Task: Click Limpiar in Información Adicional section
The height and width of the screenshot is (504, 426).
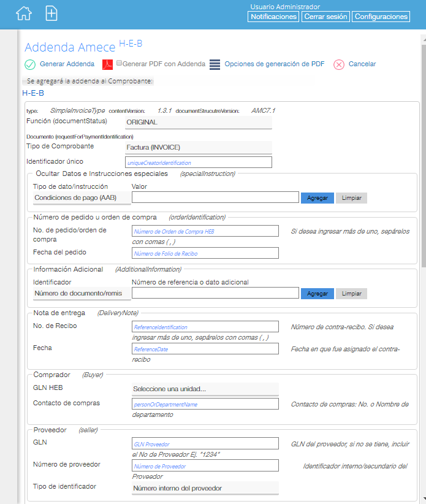Action: pyautogui.click(x=351, y=294)
